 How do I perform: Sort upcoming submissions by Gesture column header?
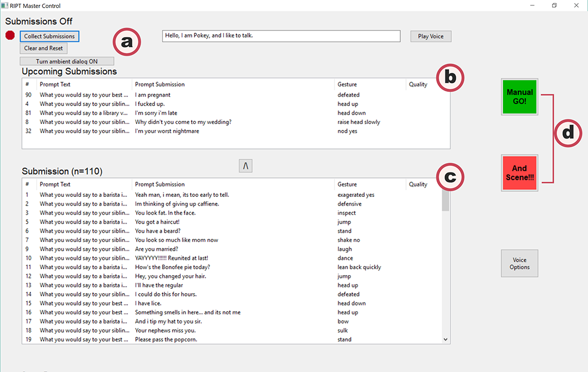pyautogui.click(x=347, y=84)
